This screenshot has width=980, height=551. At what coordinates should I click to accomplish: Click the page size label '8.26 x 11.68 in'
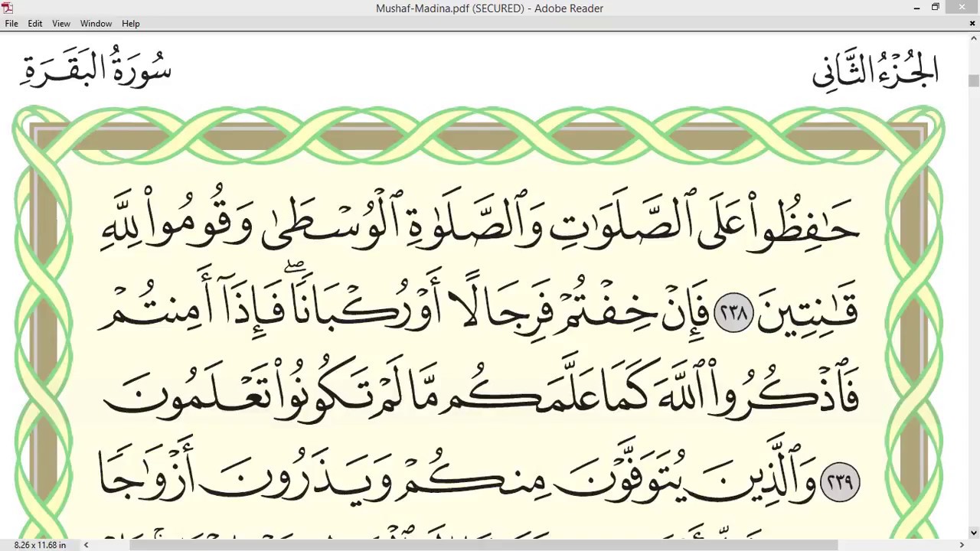pyautogui.click(x=40, y=545)
